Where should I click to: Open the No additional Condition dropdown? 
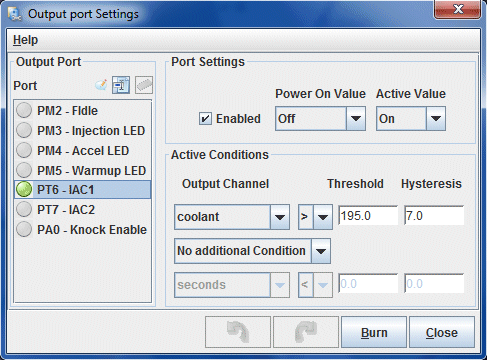[252, 251]
